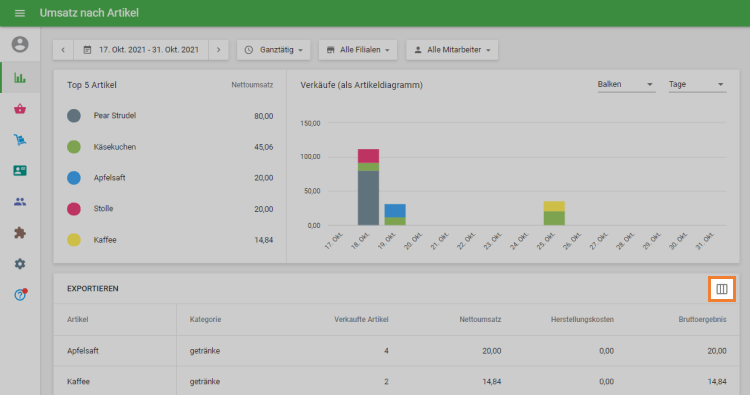Select the bar chart reports icon

(20, 77)
